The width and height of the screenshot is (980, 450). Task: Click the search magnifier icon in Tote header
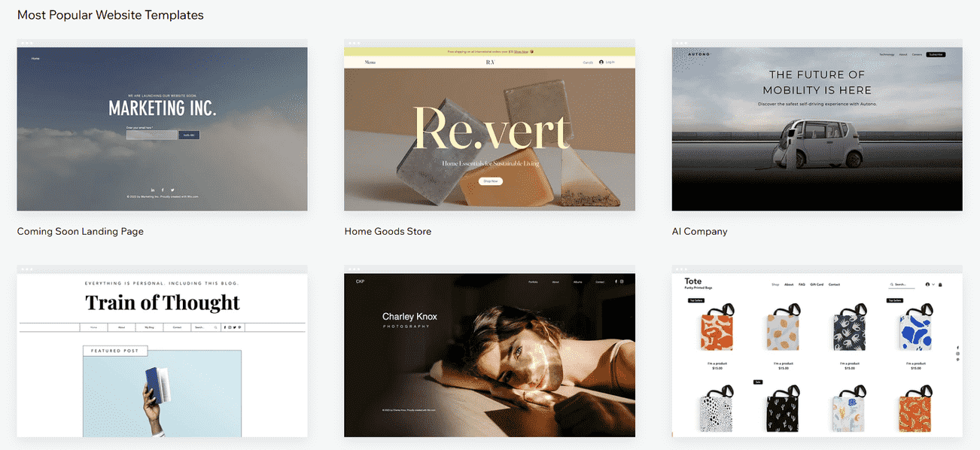[x=891, y=284]
